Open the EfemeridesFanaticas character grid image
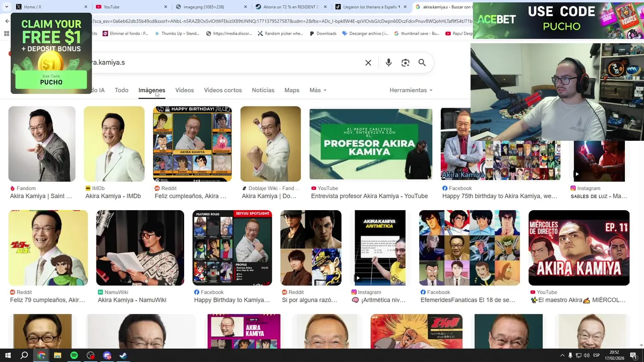The height and width of the screenshot is (362, 644). point(469,248)
